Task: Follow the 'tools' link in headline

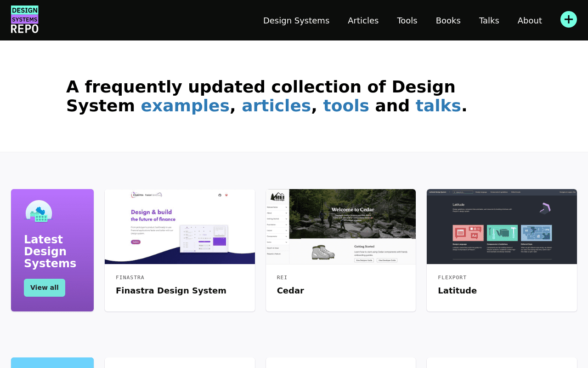Action: 346,106
